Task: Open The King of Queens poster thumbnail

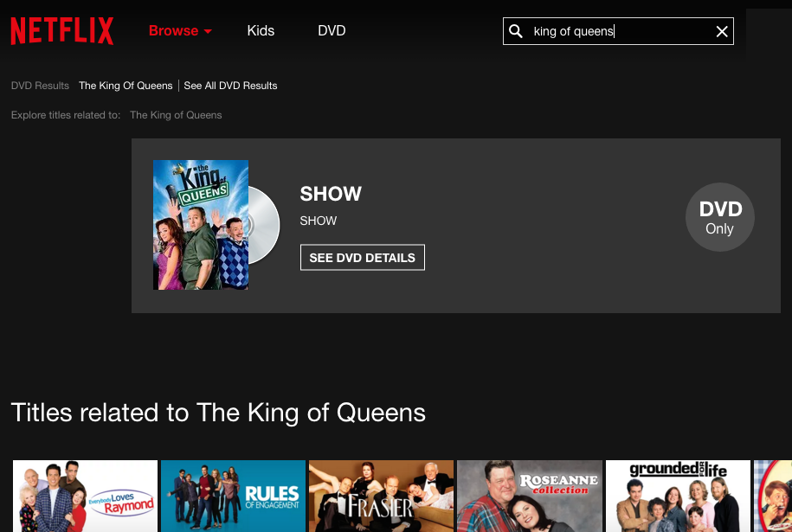Action: [201, 225]
